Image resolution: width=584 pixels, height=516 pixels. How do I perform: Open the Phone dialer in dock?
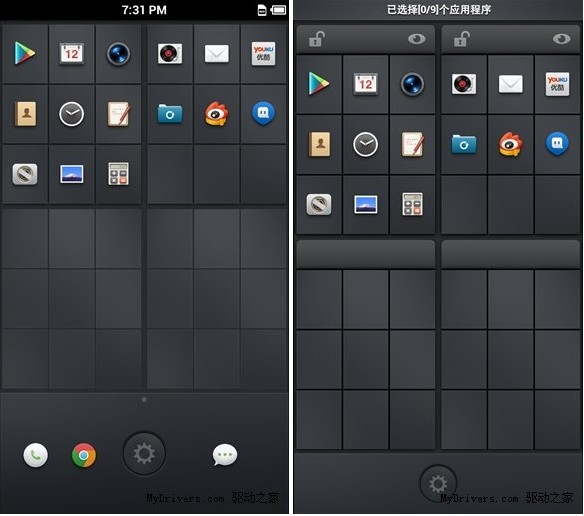tap(35, 455)
